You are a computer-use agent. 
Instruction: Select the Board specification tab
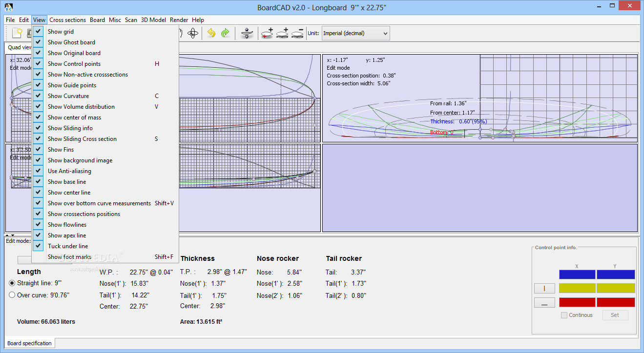[29, 343]
